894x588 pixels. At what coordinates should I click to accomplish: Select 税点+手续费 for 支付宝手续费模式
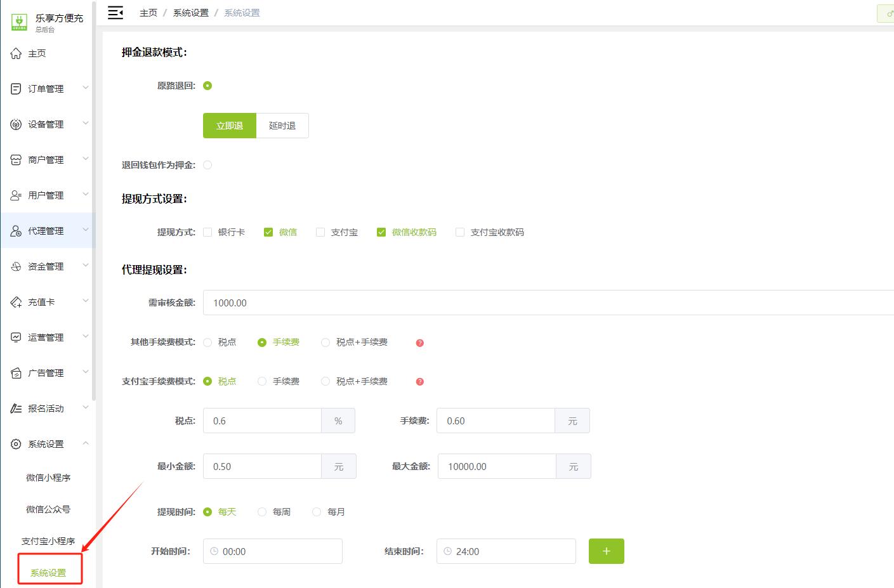tap(325, 381)
